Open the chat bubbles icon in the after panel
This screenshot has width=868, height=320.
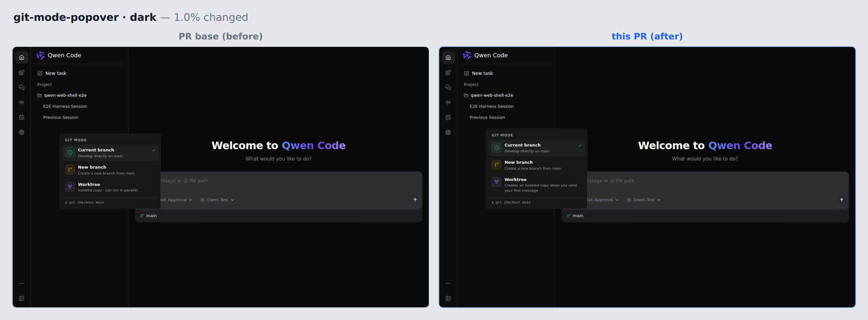pyautogui.click(x=448, y=87)
